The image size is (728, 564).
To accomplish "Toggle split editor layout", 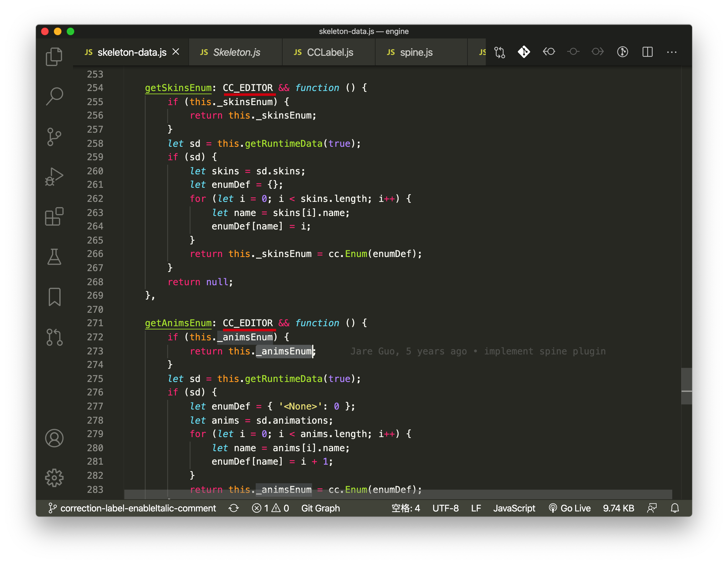I will point(647,52).
